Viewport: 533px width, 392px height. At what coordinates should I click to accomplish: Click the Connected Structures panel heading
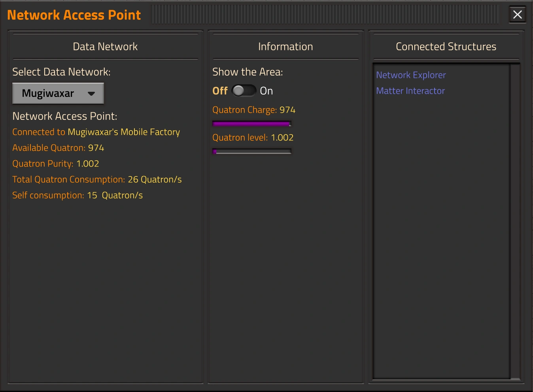(x=446, y=47)
